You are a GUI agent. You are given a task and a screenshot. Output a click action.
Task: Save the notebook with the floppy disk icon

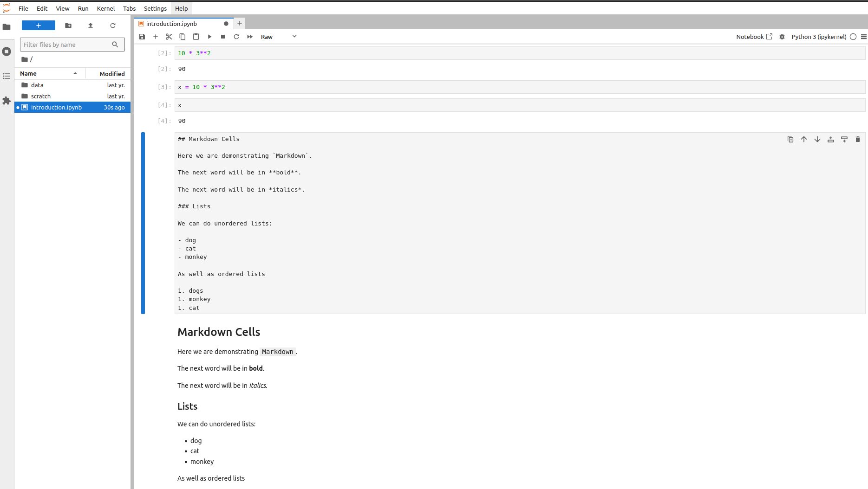(x=142, y=37)
